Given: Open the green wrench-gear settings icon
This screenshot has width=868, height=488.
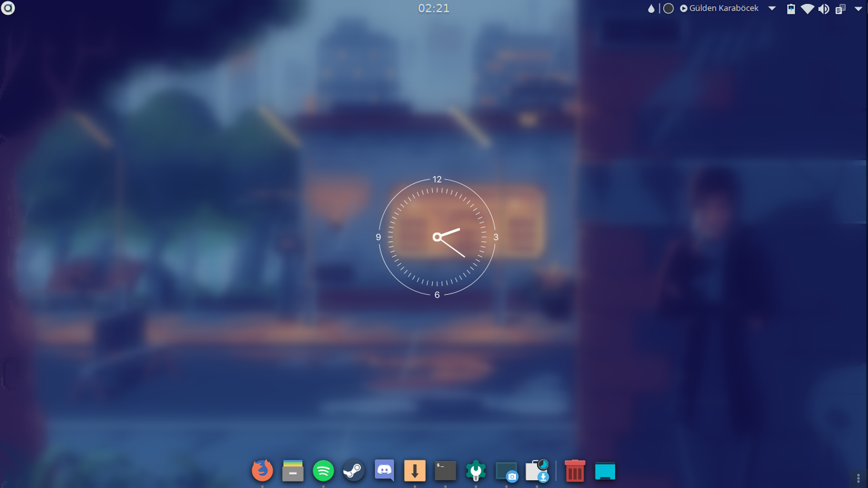Looking at the screenshot, I should [x=476, y=470].
